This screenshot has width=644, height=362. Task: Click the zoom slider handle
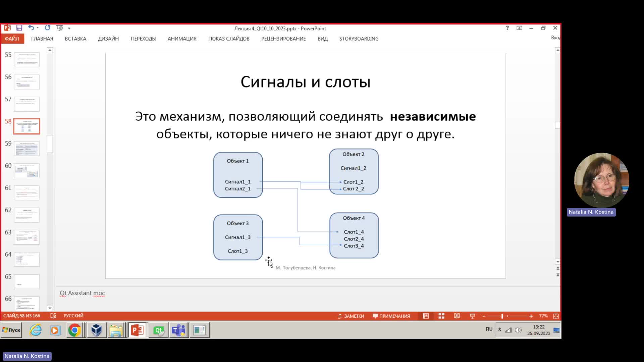click(x=502, y=316)
